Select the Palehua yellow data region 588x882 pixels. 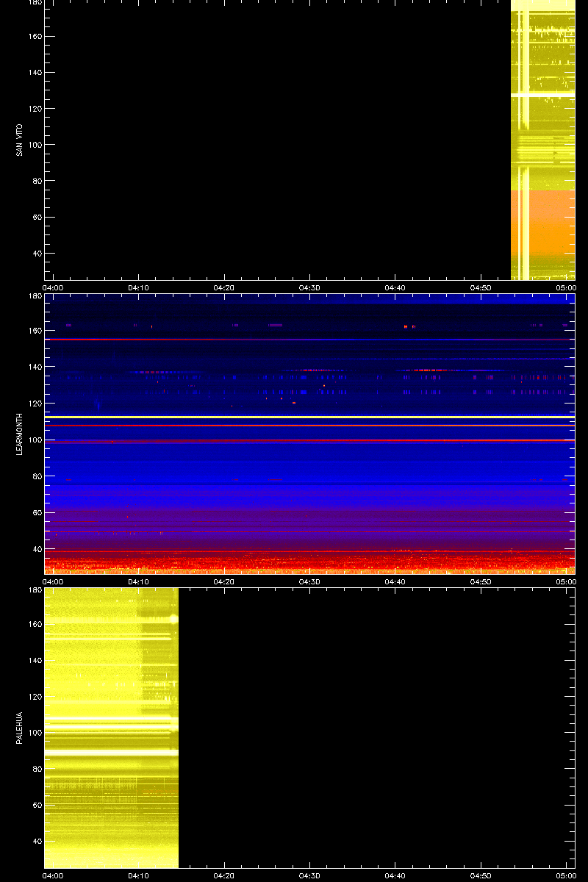(112, 728)
